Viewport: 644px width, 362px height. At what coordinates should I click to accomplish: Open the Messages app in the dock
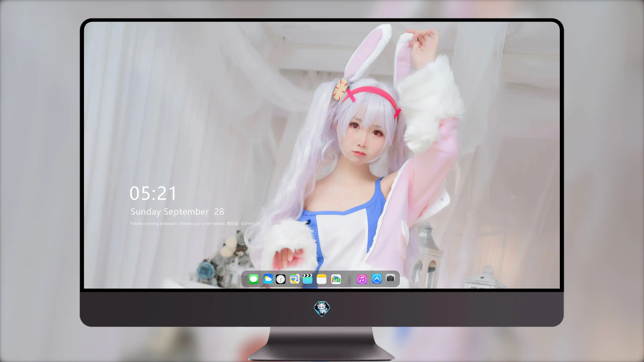coord(254,279)
